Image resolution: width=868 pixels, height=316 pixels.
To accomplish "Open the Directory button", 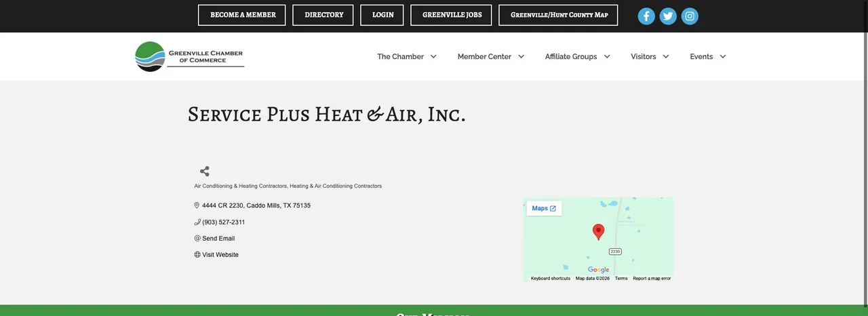I will [x=323, y=15].
